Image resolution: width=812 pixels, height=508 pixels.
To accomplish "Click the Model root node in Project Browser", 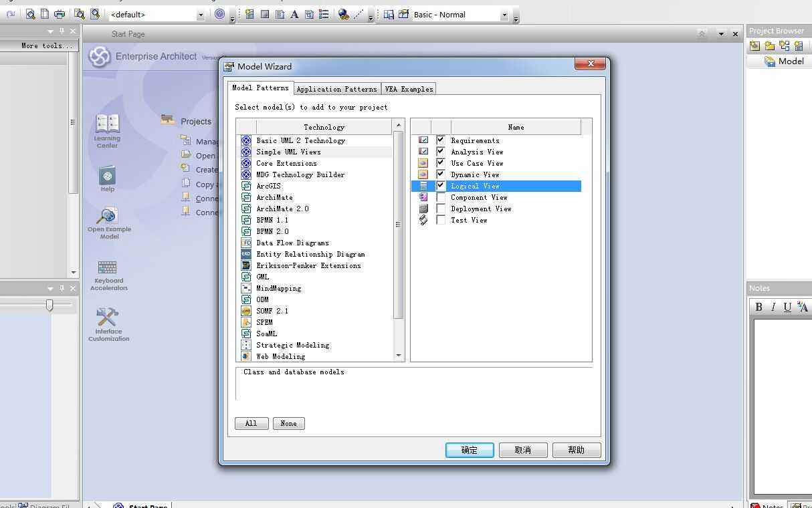I will pos(784,61).
